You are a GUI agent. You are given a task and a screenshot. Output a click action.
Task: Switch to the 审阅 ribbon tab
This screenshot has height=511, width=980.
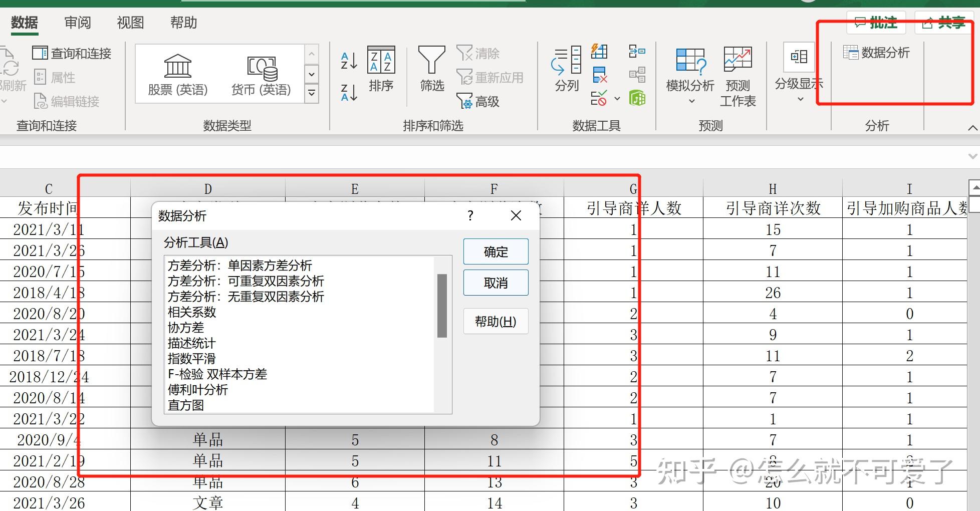[77, 23]
